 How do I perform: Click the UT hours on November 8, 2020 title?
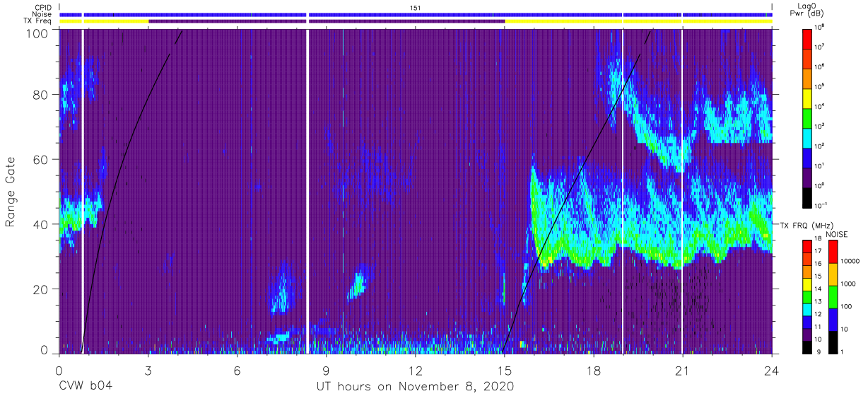coord(414,387)
